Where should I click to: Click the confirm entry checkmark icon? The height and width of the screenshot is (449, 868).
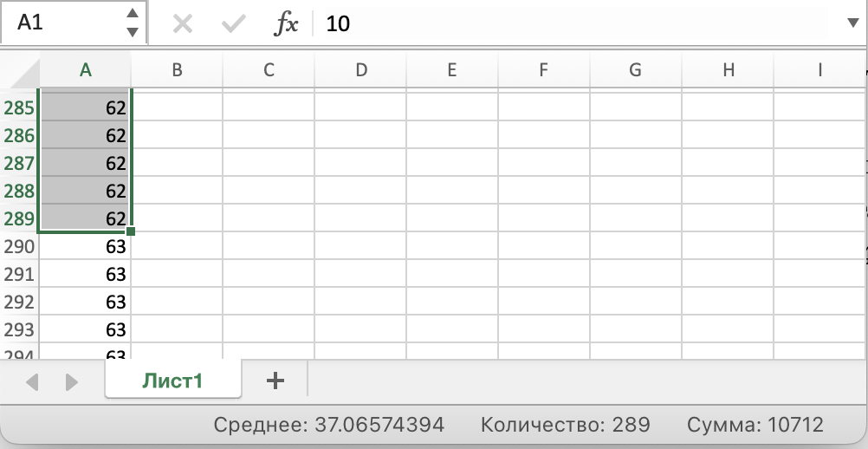coord(232,23)
